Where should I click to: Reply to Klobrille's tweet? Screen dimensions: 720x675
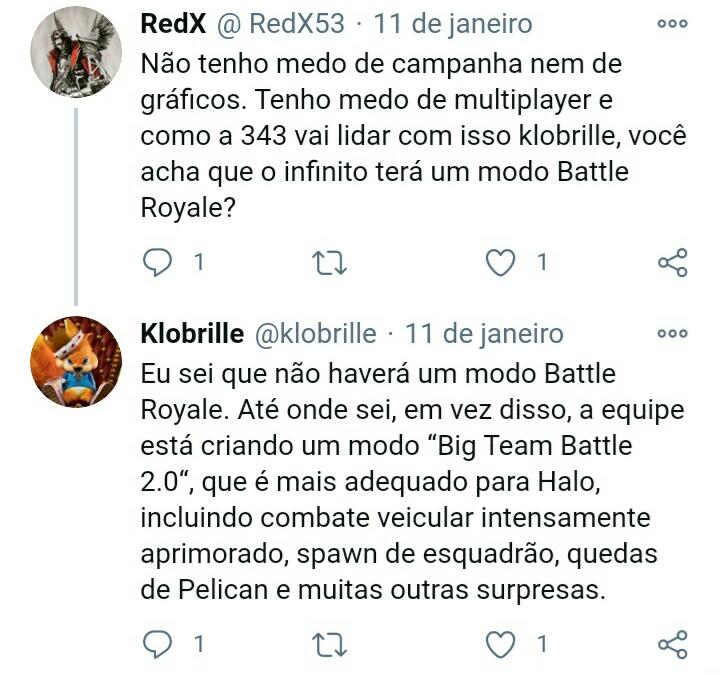click(158, 644)
